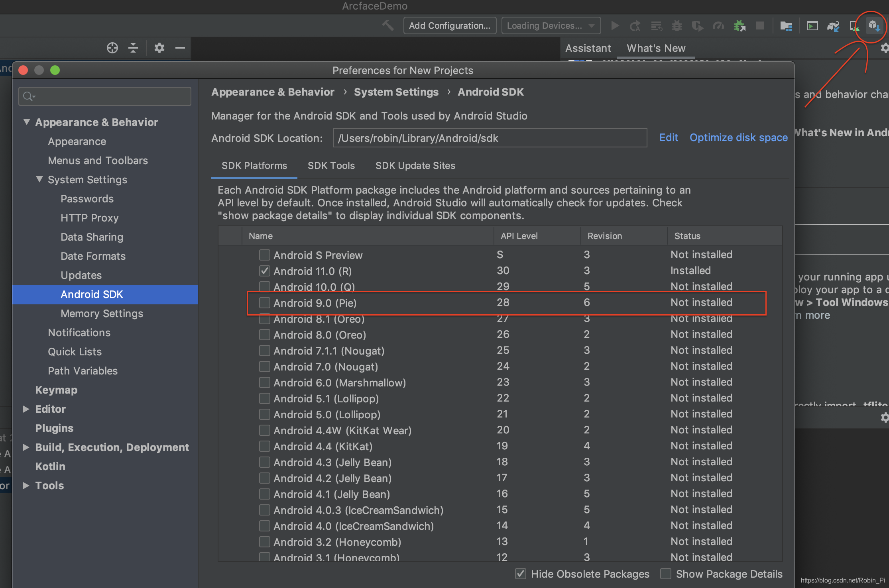Sync Project with Gradle Files elephant icon
This screenshot has width=889, height=588.
(x=833, y=26)
